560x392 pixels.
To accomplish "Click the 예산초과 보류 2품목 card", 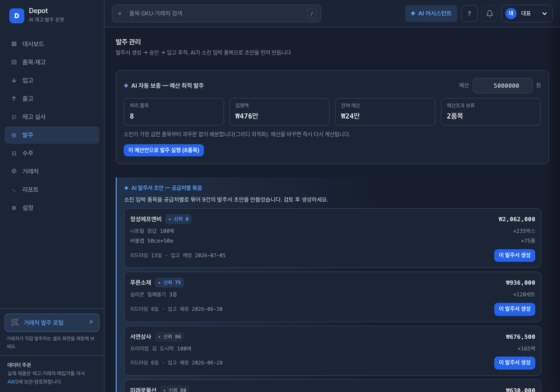I will pos(491,112).
